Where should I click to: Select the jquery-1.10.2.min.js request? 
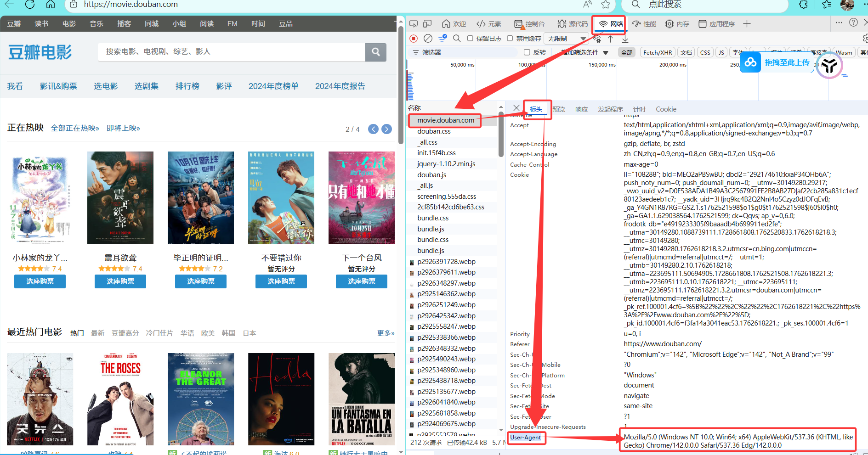[446, 164]
